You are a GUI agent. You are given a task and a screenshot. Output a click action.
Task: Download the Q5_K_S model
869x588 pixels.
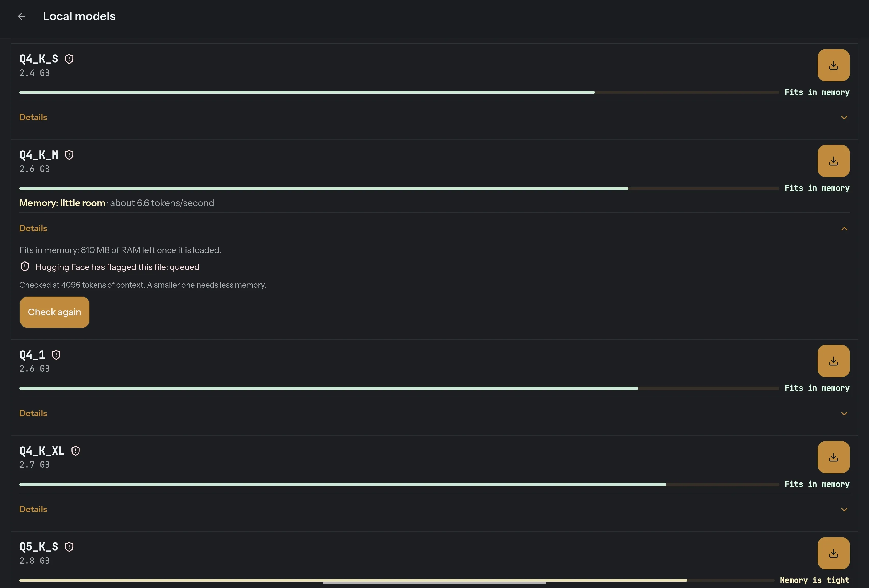click(x=833, y=553)
